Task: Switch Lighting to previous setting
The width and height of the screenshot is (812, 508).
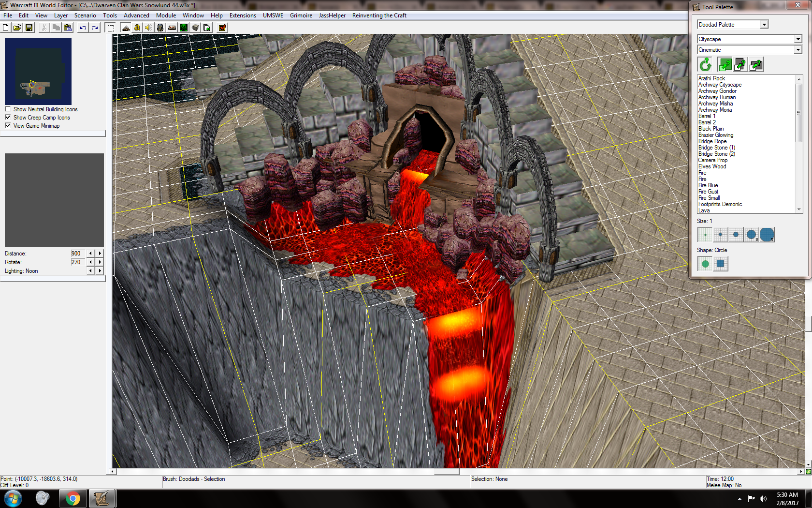Action: (91, 271)
